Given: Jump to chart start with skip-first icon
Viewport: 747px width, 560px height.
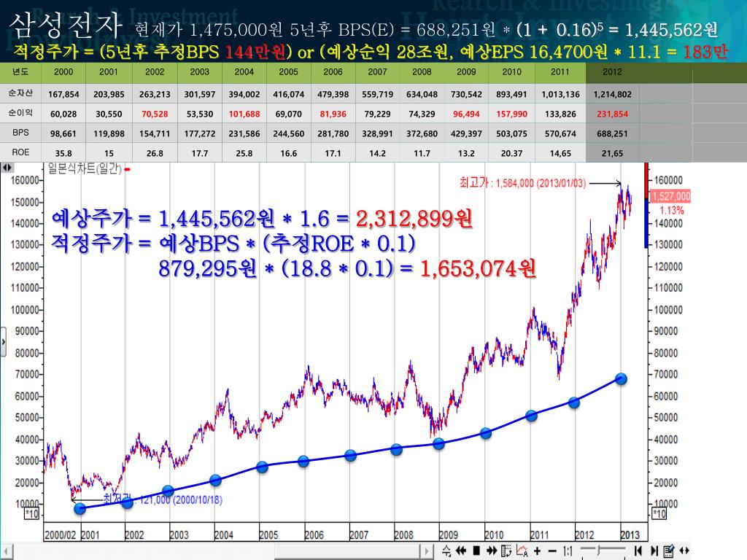Looking at the screenshot, I should (x=638, y=551).
